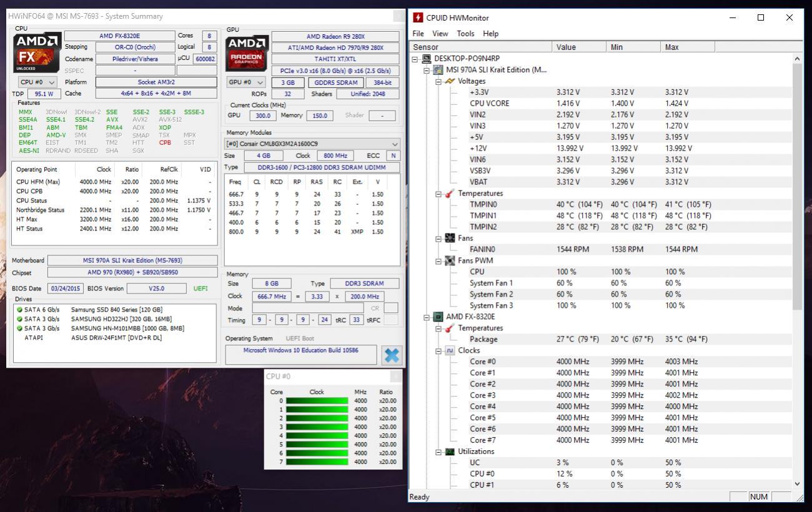Click the Northbridge Status row
The height and width of the screenshot is (512, 812).
115,210
